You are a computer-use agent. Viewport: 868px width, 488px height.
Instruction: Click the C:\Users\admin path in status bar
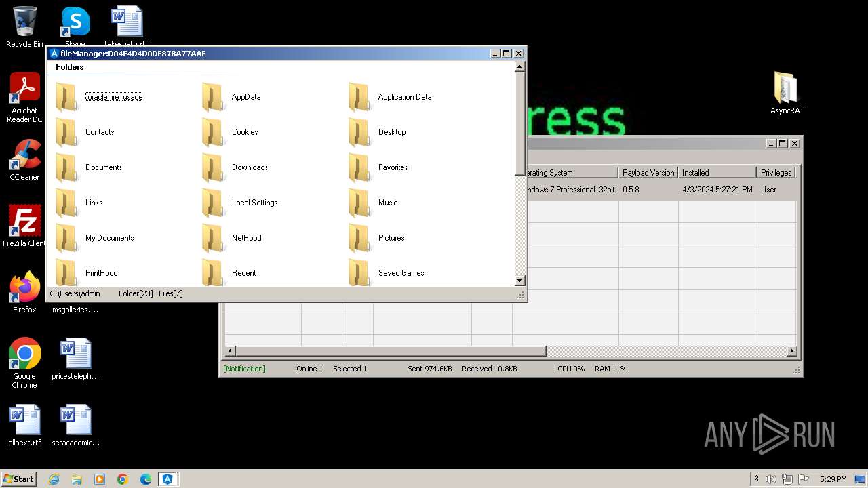coord(75,293)
